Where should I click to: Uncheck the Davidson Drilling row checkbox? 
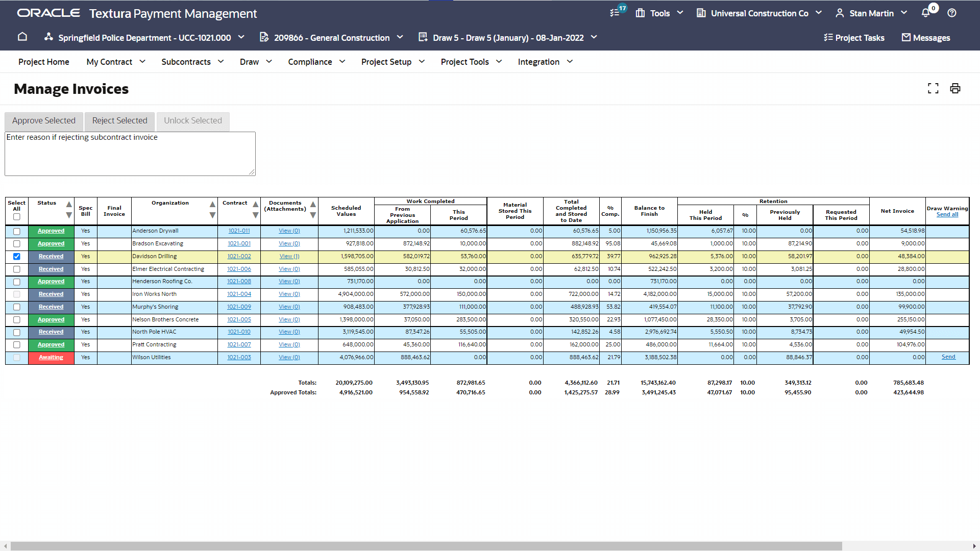point(17,257)
